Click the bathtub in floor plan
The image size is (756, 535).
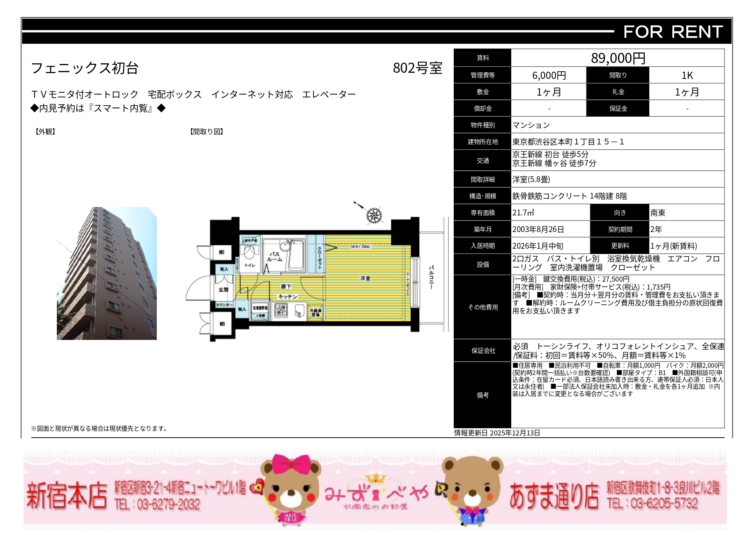point(296,255)
